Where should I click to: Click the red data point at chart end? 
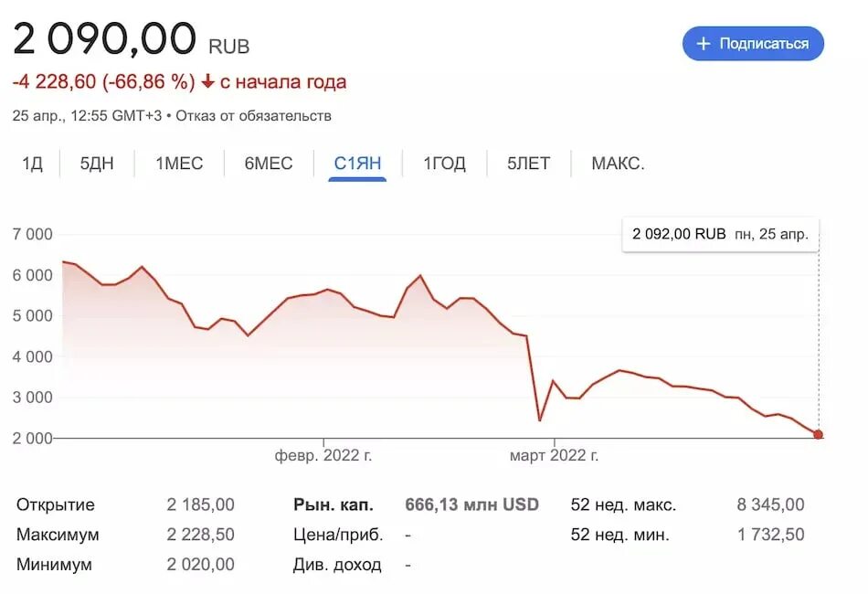818,435
